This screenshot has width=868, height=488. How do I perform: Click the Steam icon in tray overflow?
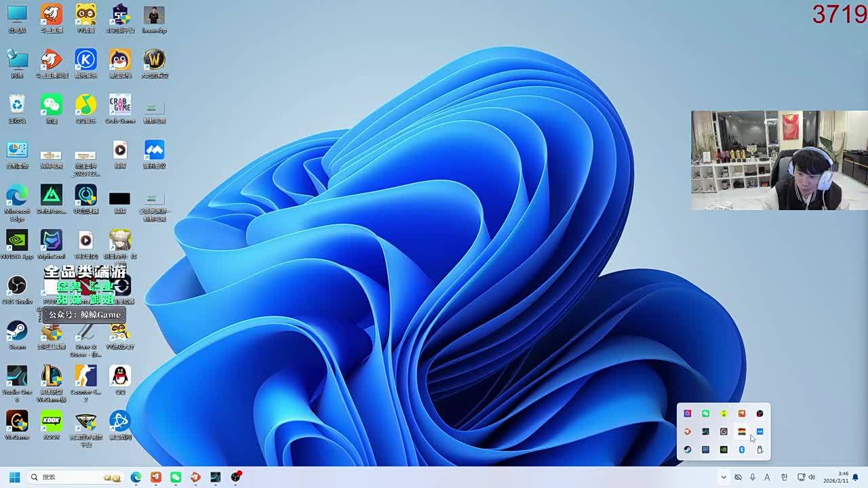tap(688, 449)
